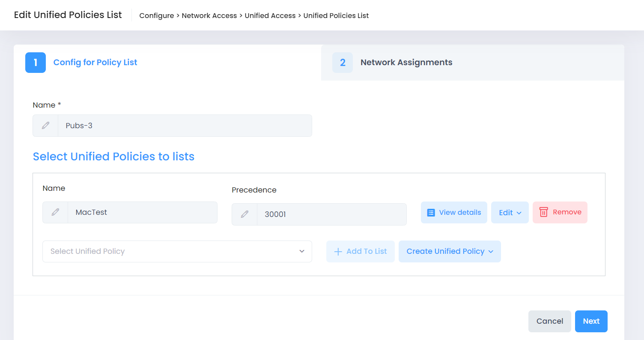Click into the Precedence field showing 30001
The image size is (644, 340).
click(x=331, y=214)
